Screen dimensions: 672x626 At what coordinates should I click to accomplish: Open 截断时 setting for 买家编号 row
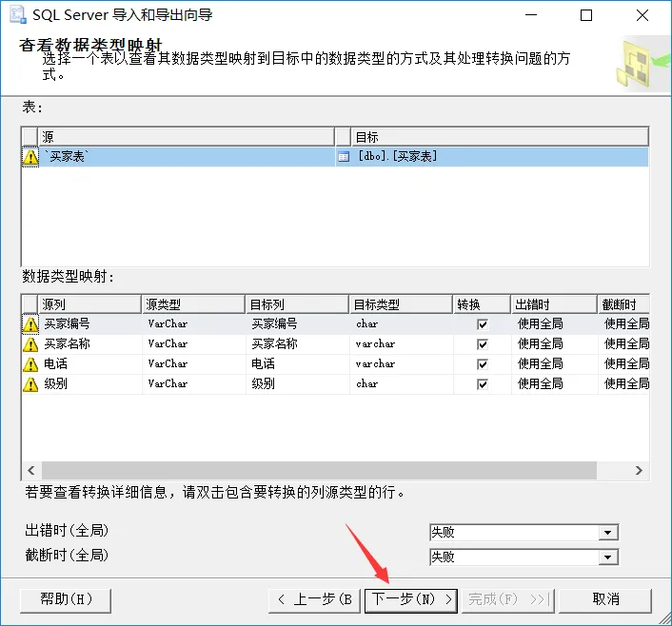[624, 323]
